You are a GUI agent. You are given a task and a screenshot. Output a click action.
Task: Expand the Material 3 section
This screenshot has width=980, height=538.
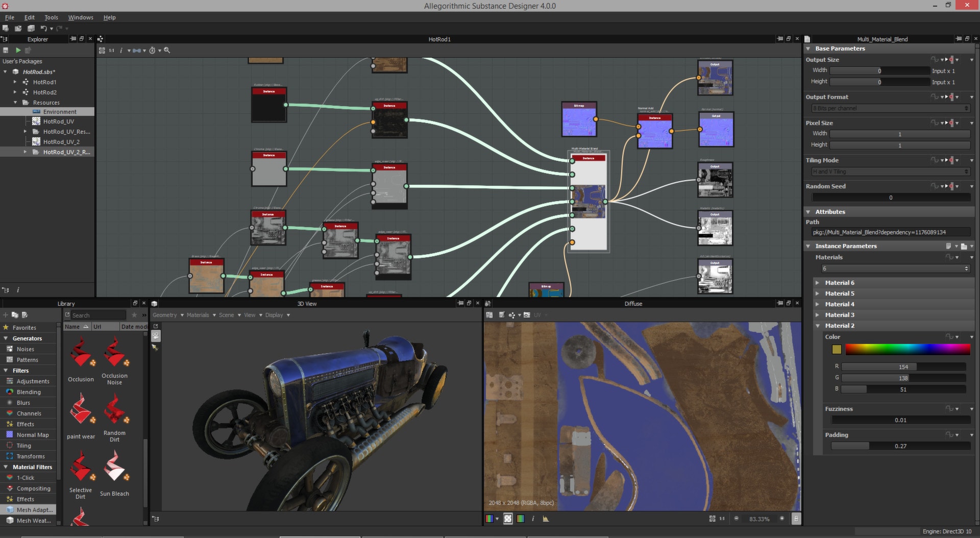[818, 315]
